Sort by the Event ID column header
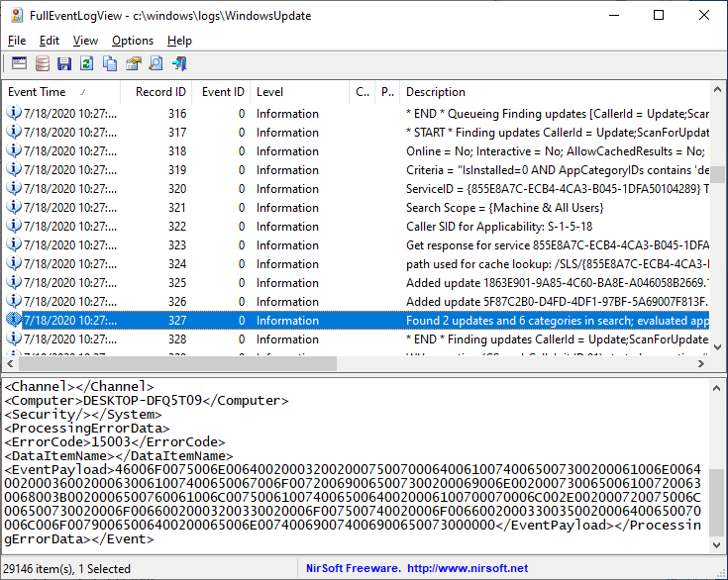 pyautogui.click(x=221, y=92)
